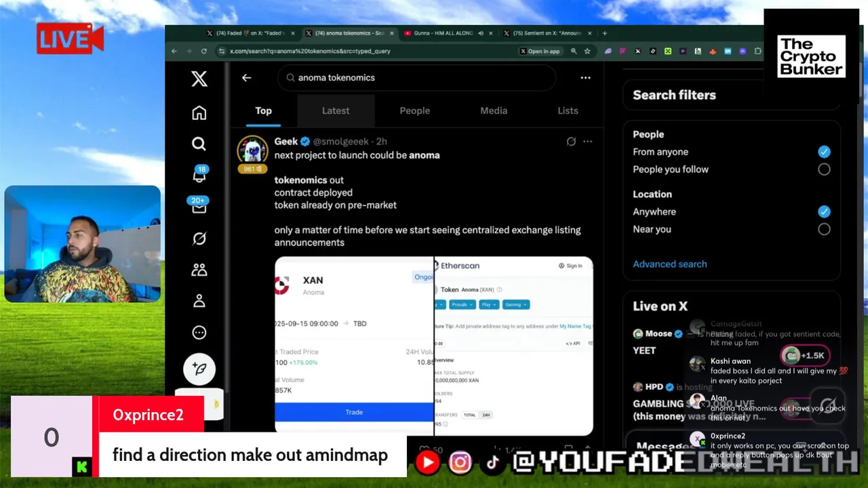Image resolution: width=868 pixels, height=488 pixels.
Task: Open Geek's profile avatar
Action: point(252,150)
